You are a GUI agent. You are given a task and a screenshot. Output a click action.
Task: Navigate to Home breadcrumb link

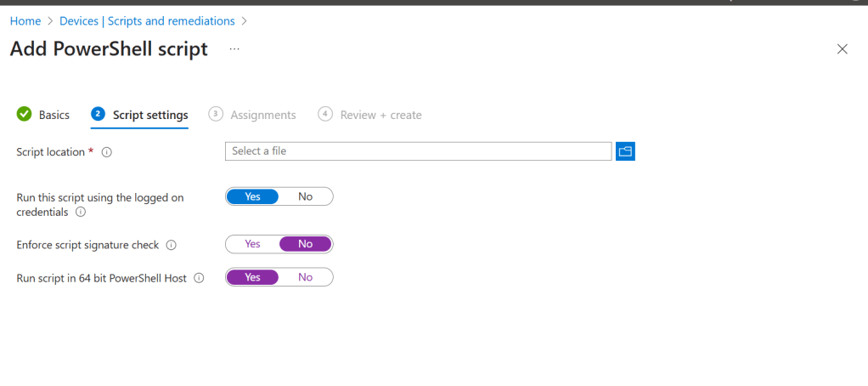(x=25, y=20)
